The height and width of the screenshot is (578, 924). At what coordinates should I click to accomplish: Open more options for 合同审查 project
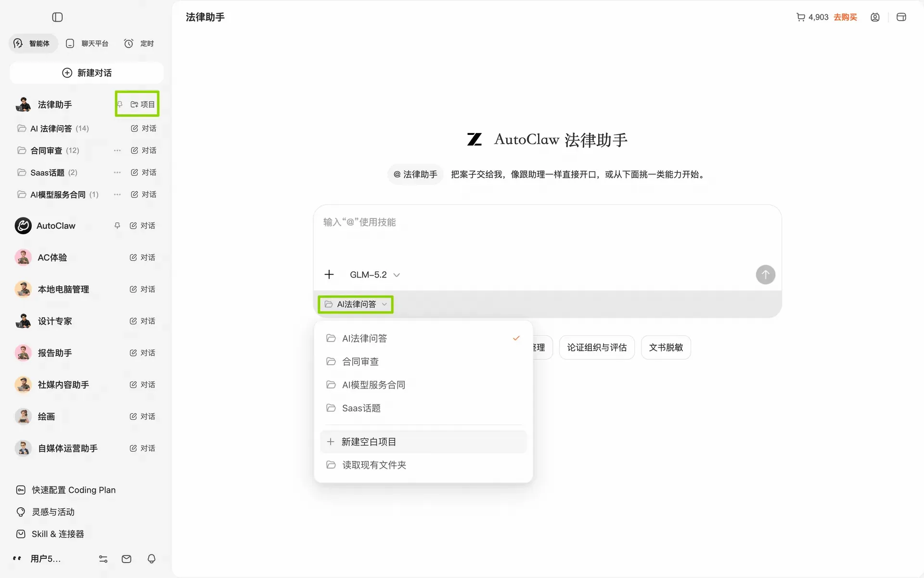pyautogui.click(x=117, y=151)
